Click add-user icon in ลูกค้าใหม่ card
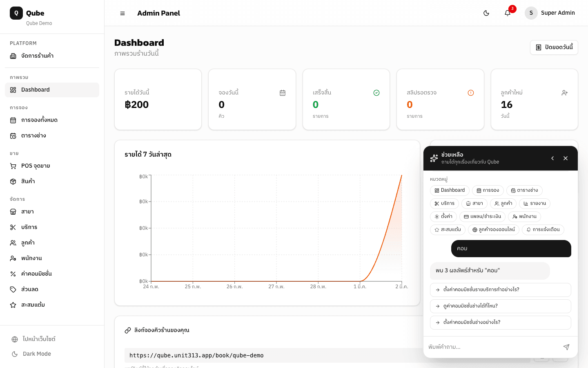 click(565, 93)
